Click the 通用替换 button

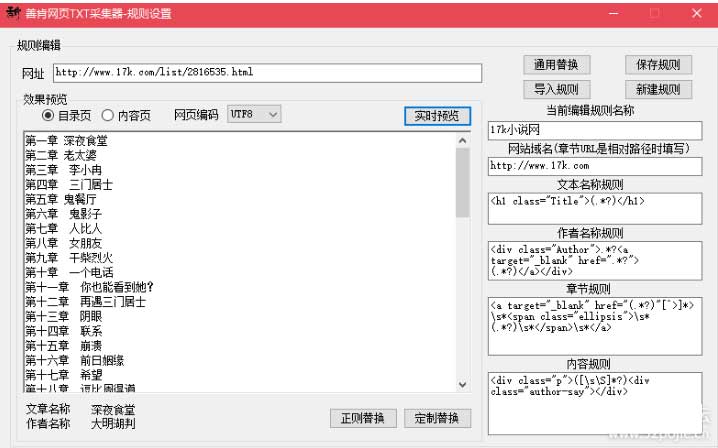(x=556, y=65)
